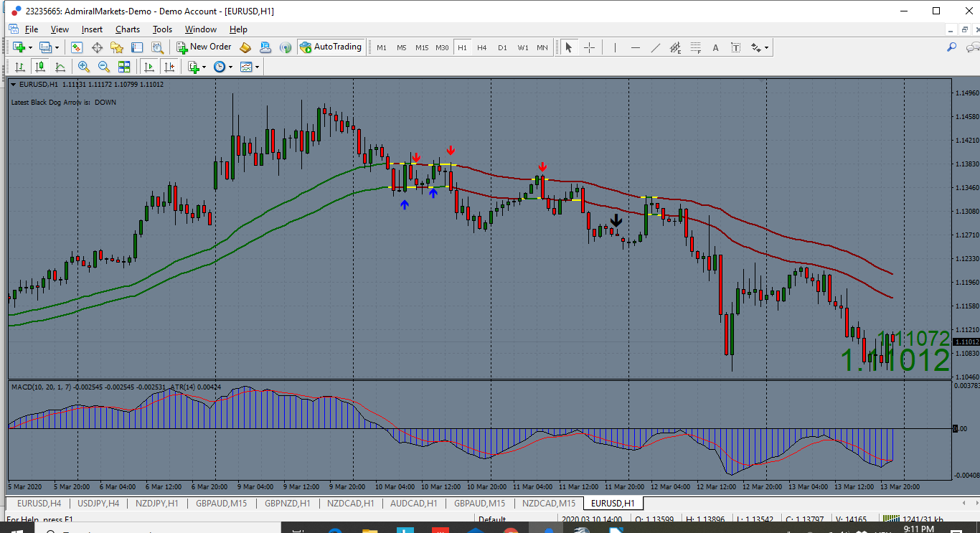
Task: Open the Strategy Tester icon
Action: pos(157,47)
